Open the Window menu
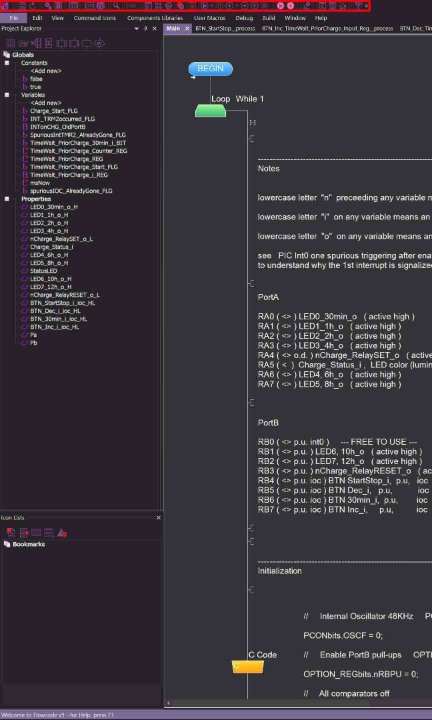 (x=295, y=18)
